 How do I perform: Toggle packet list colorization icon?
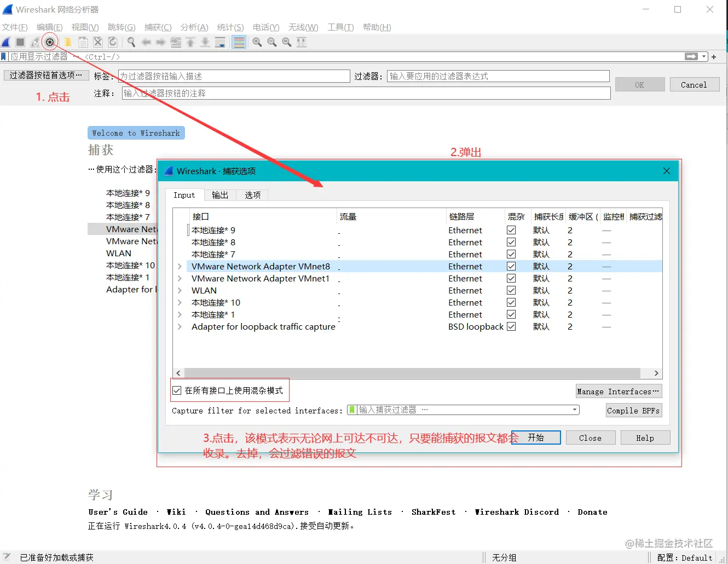tap(239, 42)
